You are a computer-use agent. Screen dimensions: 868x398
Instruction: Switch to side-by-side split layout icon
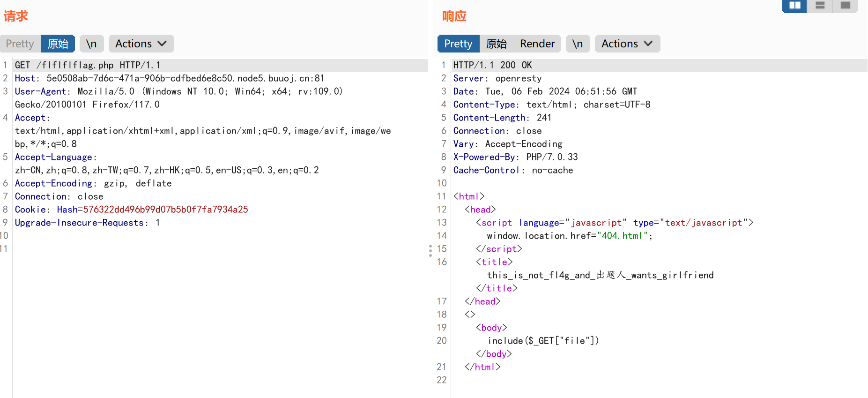(x=794, y=6)
